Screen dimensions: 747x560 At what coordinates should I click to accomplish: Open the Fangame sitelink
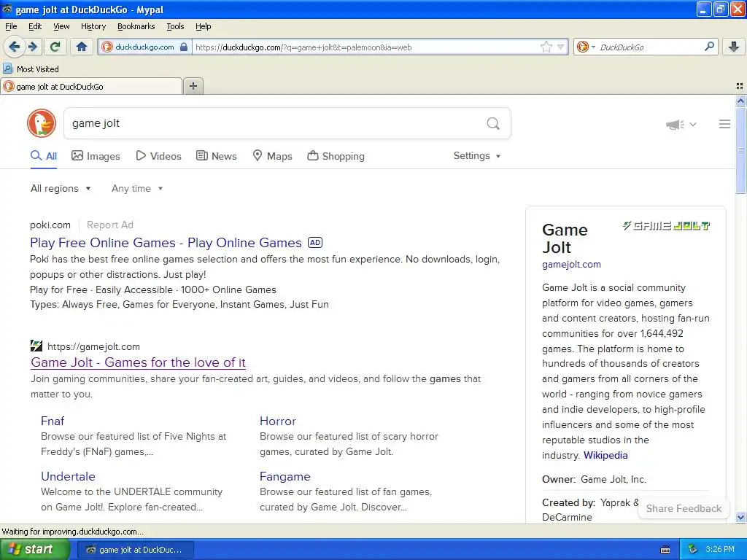tap(285, 476)
